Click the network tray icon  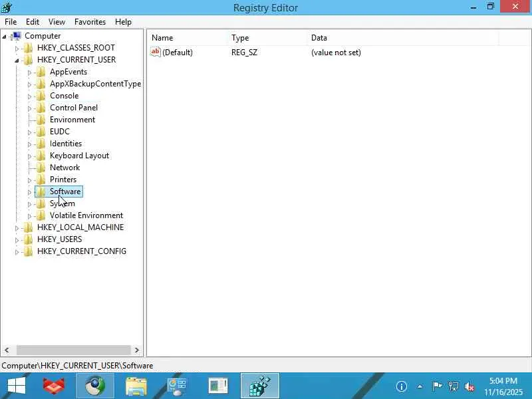(x=454, y=386)
